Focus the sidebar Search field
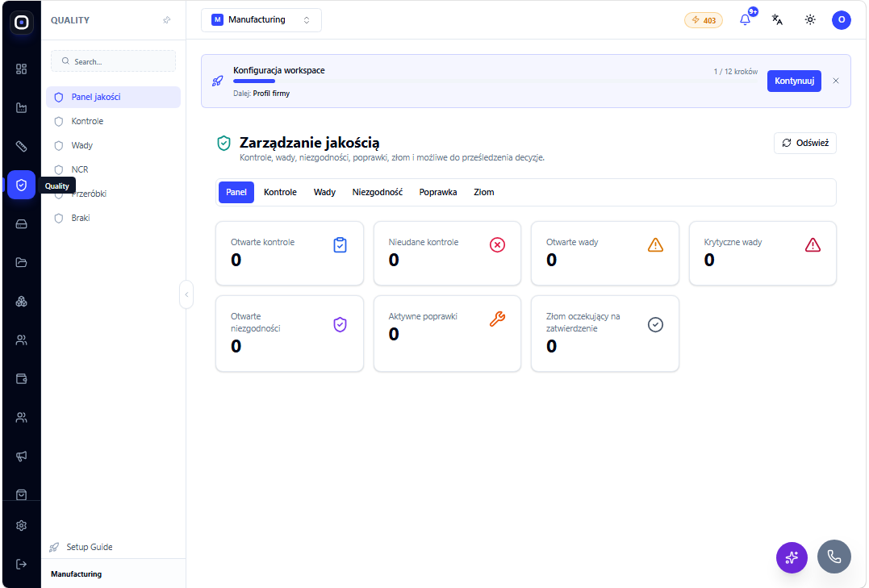Image resolution: width=869 pixels, height=588 pixels. pos(114,61)
